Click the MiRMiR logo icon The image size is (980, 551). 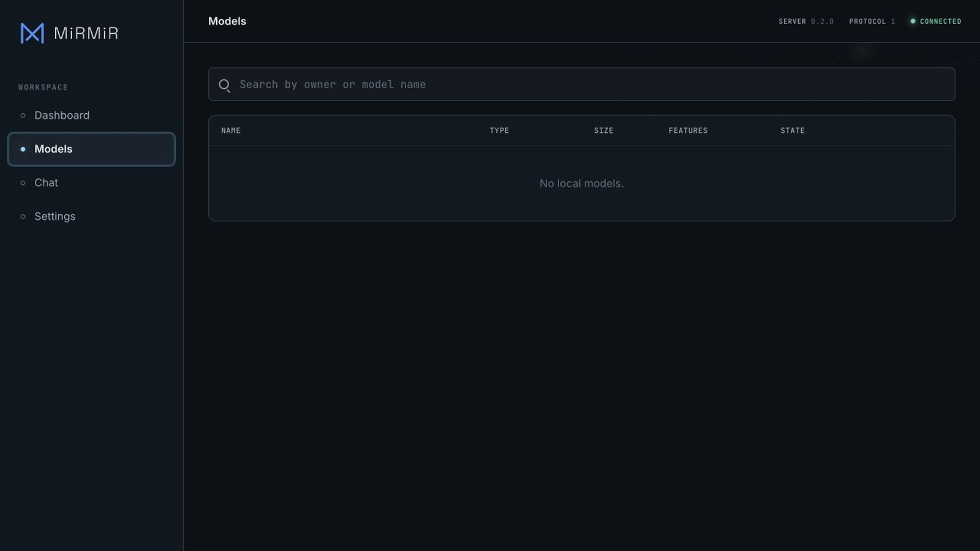(x=32, y=33)
